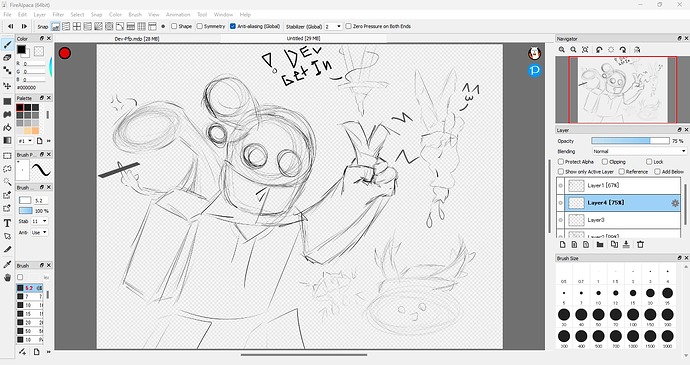The width and height of the screenshot is (690, 365).
Task: Enable layer Lock checkbox
Action: 649,162
